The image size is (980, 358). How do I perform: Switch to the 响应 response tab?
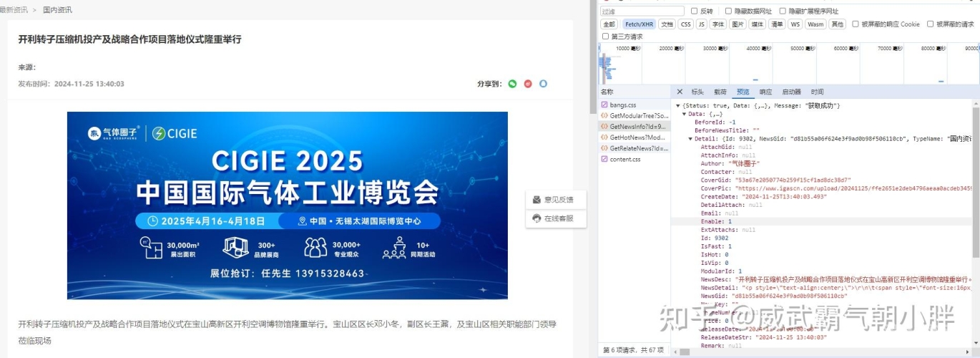765,92
